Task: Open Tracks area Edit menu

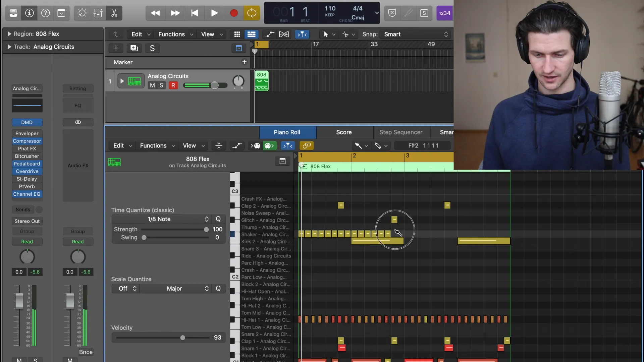Action: (141, 34)
